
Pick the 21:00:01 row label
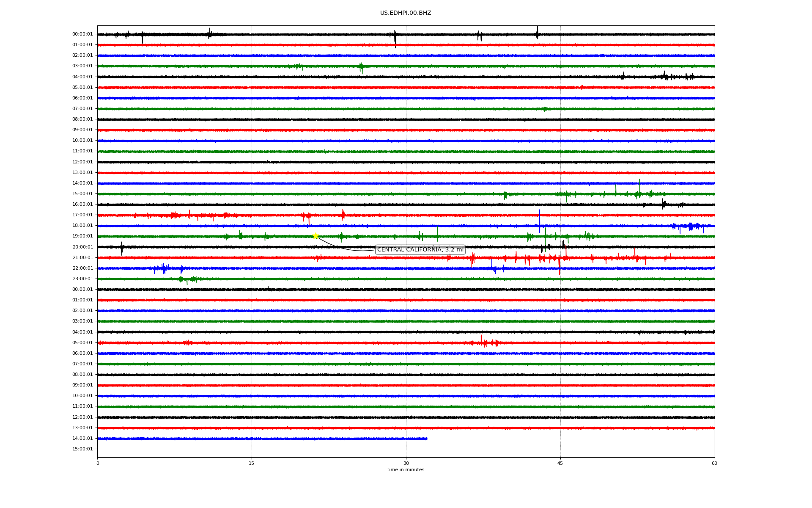point(82,258)
